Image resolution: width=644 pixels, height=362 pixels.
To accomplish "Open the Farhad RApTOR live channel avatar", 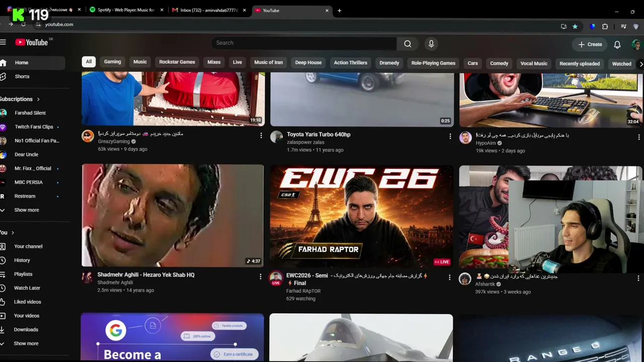I will [x=276, y=278].
